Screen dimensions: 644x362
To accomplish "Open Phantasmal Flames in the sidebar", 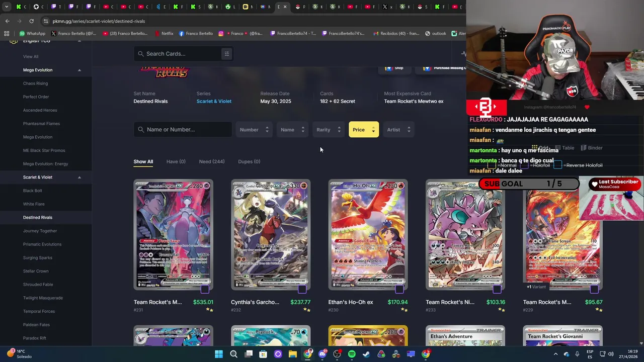I will click(x=41, y=124).
